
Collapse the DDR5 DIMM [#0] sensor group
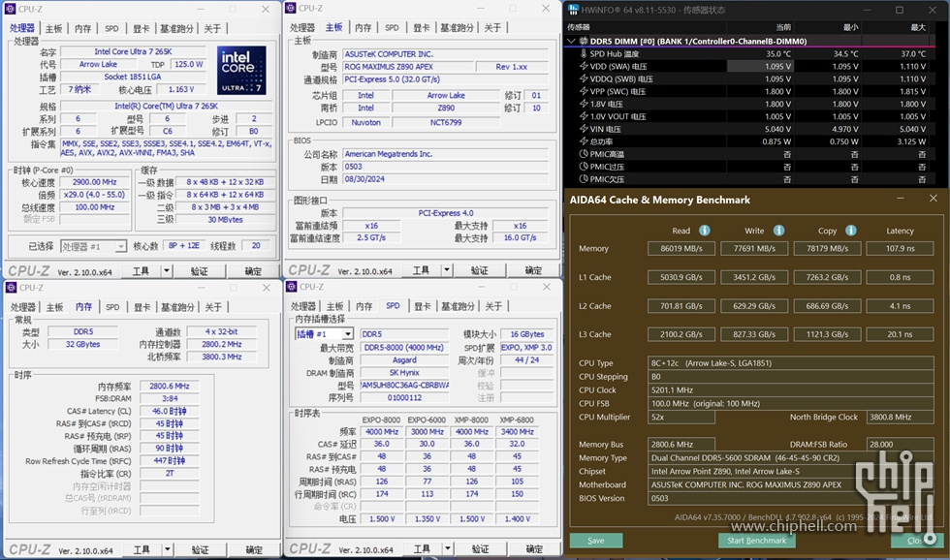click(x=571, y=41)
